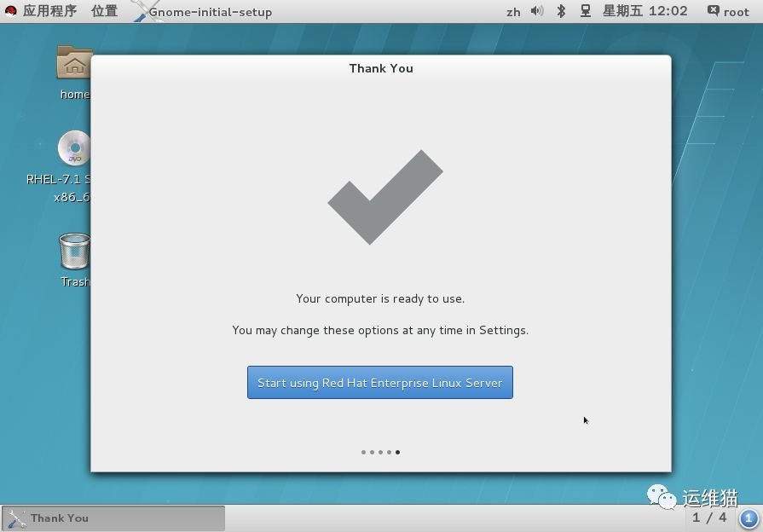Open the clock showing 星期五 12:02

click(645, 11)
